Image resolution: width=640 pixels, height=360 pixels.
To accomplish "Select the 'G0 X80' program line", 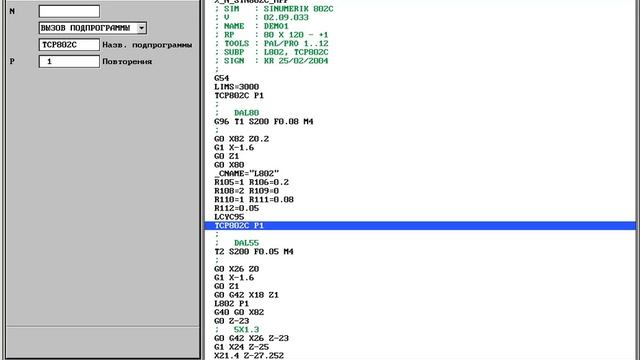I will point(229,165).
